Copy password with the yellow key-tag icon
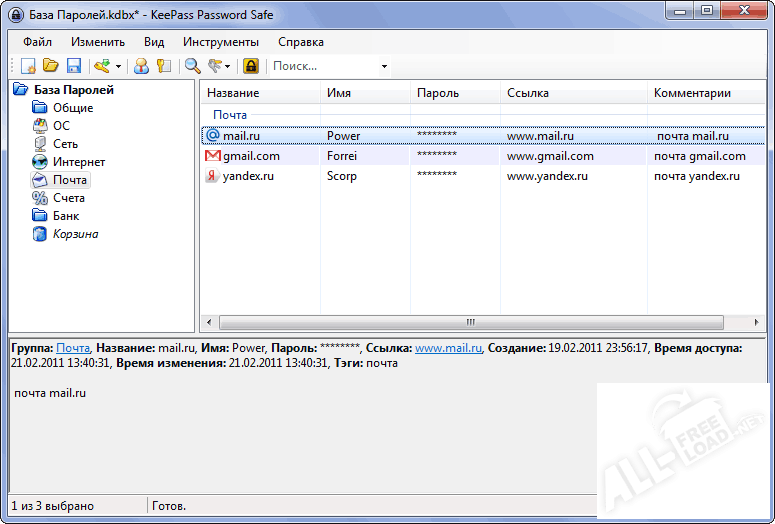This screenshot has width=775, height=524. coord(163,66)
